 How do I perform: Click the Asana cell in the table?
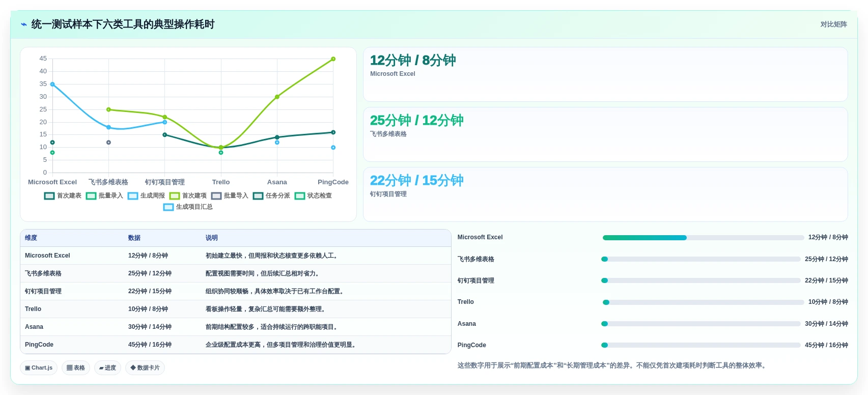tap(72, 327)
